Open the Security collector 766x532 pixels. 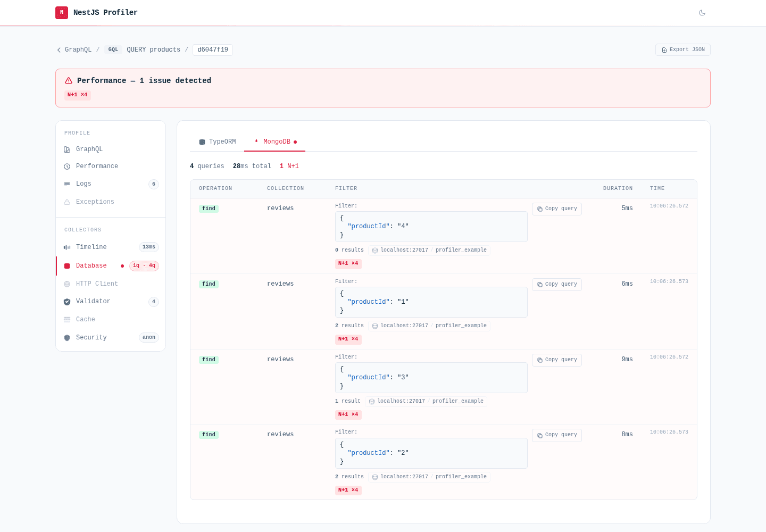111,338
